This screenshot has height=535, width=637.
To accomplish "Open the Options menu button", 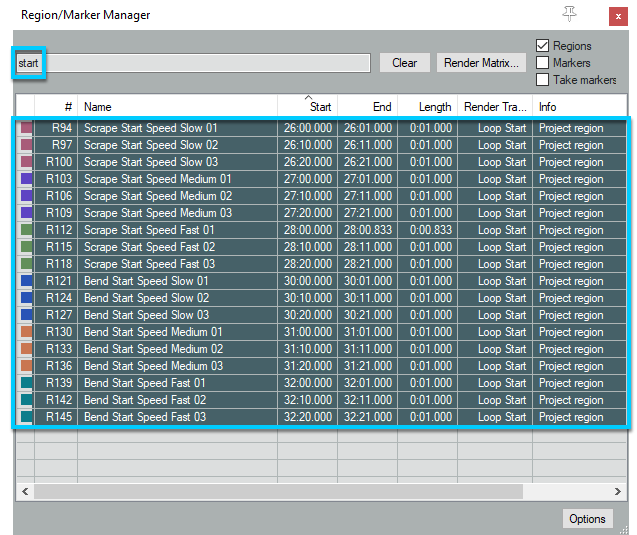I will coord(587,518).
